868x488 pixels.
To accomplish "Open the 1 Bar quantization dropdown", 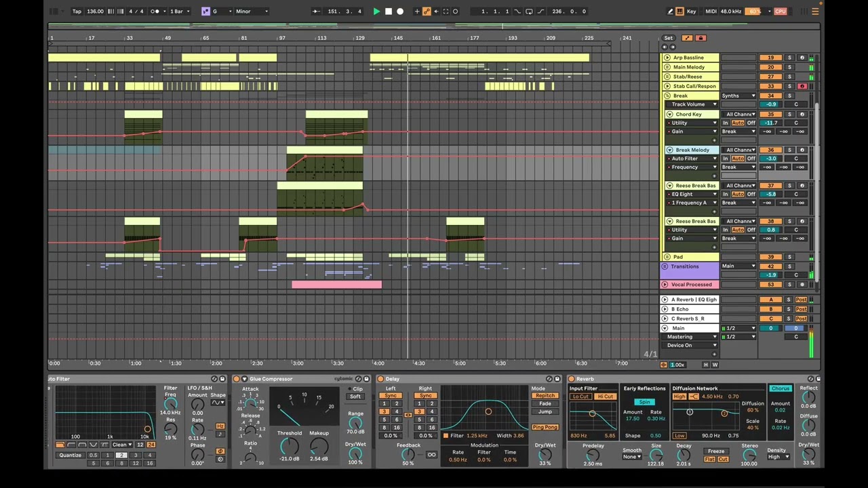I will pos(180,12).
